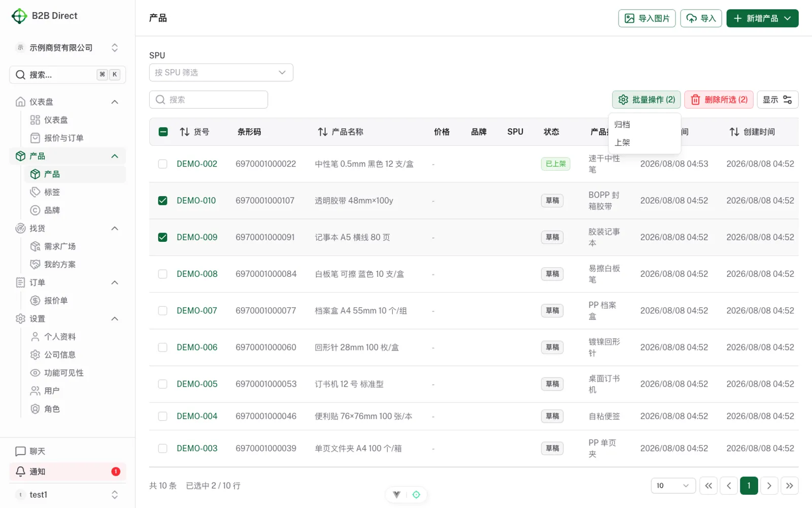Click the B2B Direct logo icon
Screen dimensions: 812x508
(x=19, y=16)
